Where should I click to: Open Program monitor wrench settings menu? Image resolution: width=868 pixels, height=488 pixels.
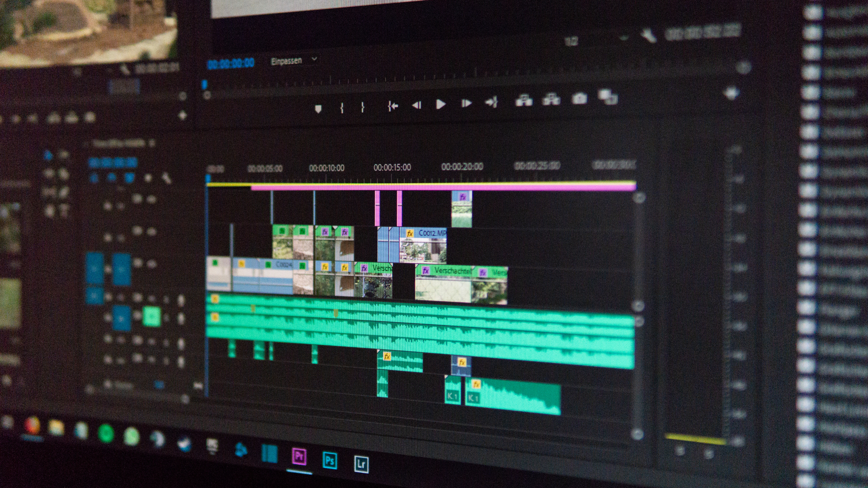coord(649,35)
